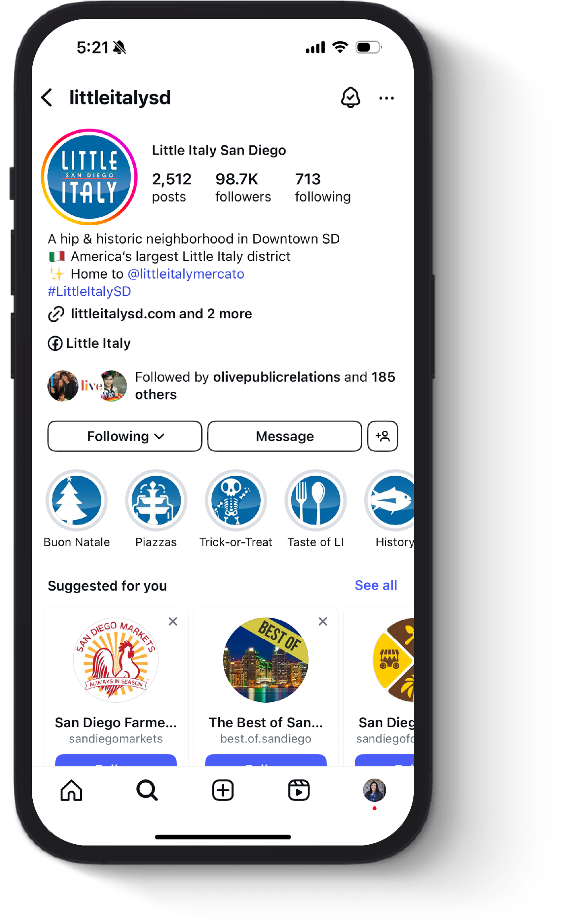Open the three-dot options menu
Screen dimensions: 569x924
coord(386,98)
